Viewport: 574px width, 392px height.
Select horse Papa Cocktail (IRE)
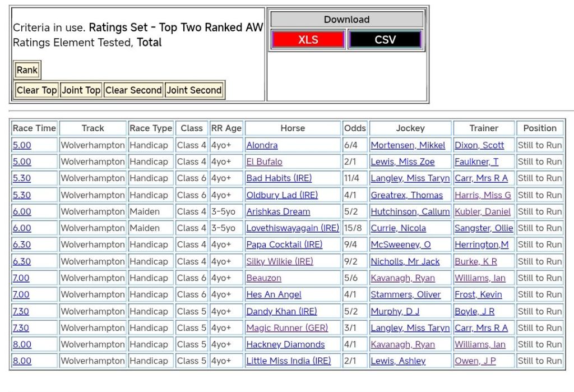coord(283,245)
